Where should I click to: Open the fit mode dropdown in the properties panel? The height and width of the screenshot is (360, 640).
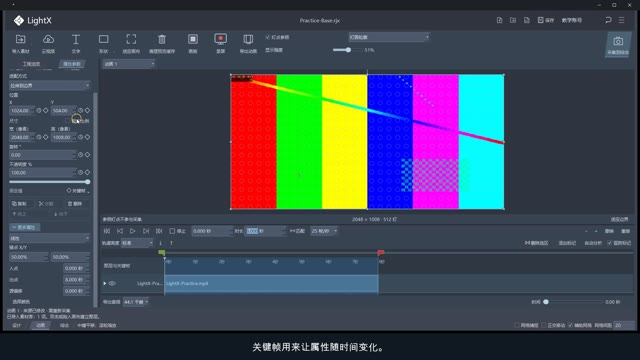pos(49,85)
